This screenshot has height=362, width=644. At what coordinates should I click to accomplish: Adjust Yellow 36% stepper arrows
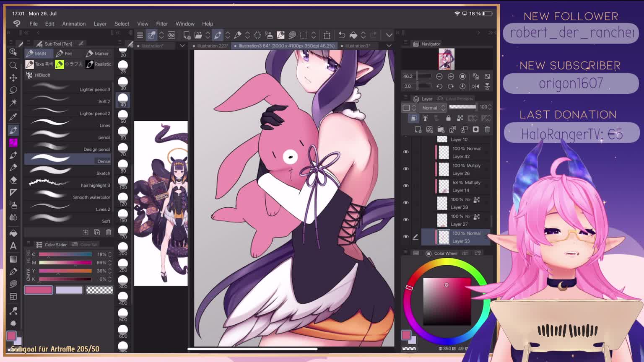(110, 271)
